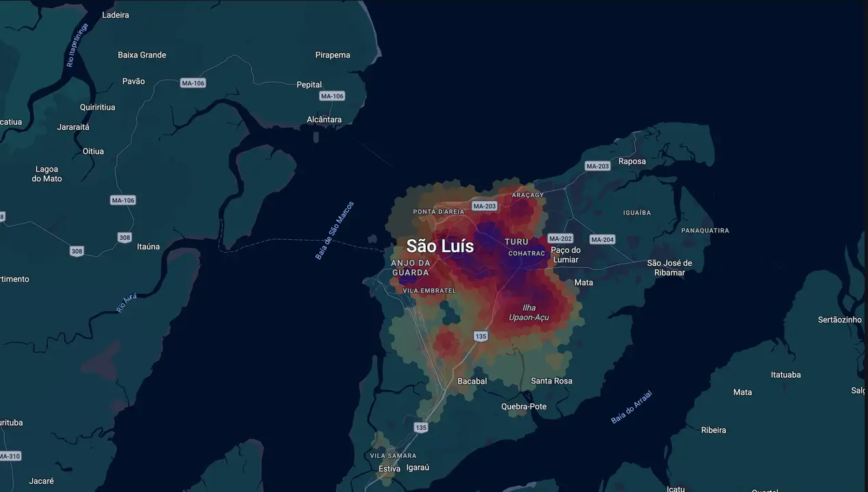Select the Ribeira label

click(x=714, y=430)
